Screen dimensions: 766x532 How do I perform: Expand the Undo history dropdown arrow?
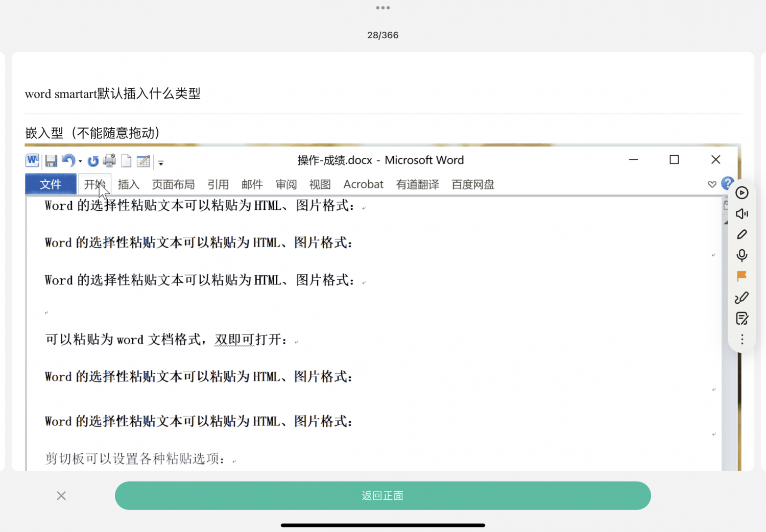[x=80, y=162]
